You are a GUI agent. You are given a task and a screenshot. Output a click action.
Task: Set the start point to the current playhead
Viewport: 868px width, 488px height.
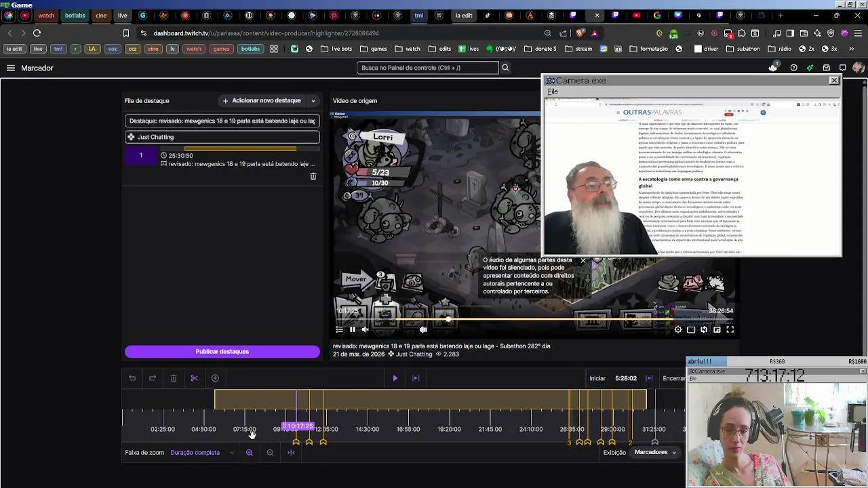tap(649, 378)
